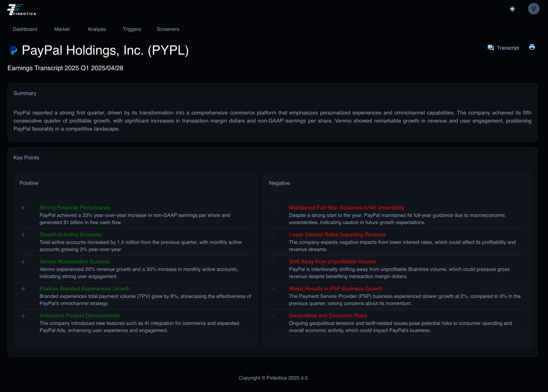Open the Analysis menu item
The image size is (548, 392).
[97, 29]
